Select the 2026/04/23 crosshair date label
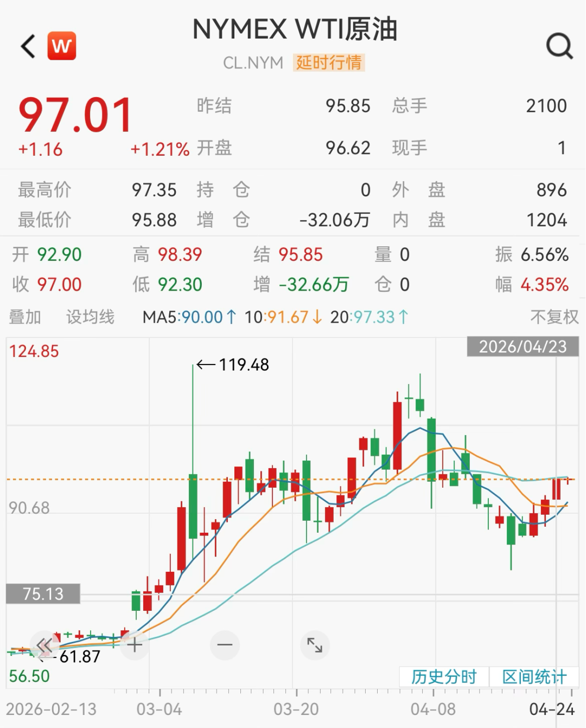 [x=523, y=347]
